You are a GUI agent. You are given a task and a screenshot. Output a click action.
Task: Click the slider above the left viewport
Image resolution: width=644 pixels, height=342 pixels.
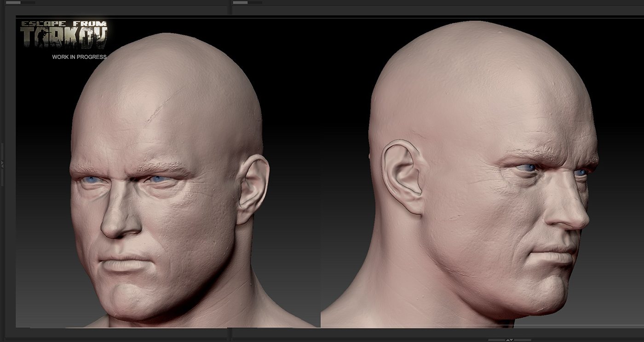tap(14, 2)
